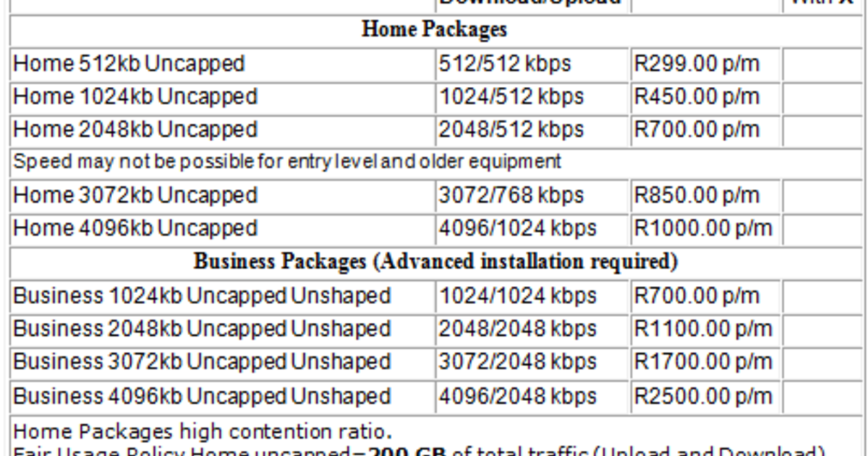Click the entry level equipment speed note
The height and width of the screenshot is (456, 868).
pyautogui.click(x=287, y=161)
